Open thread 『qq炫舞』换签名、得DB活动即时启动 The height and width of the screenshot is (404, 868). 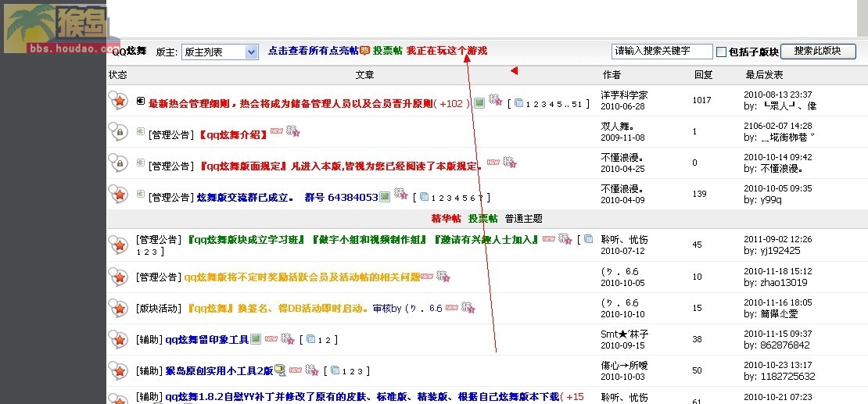pos(278,308)
